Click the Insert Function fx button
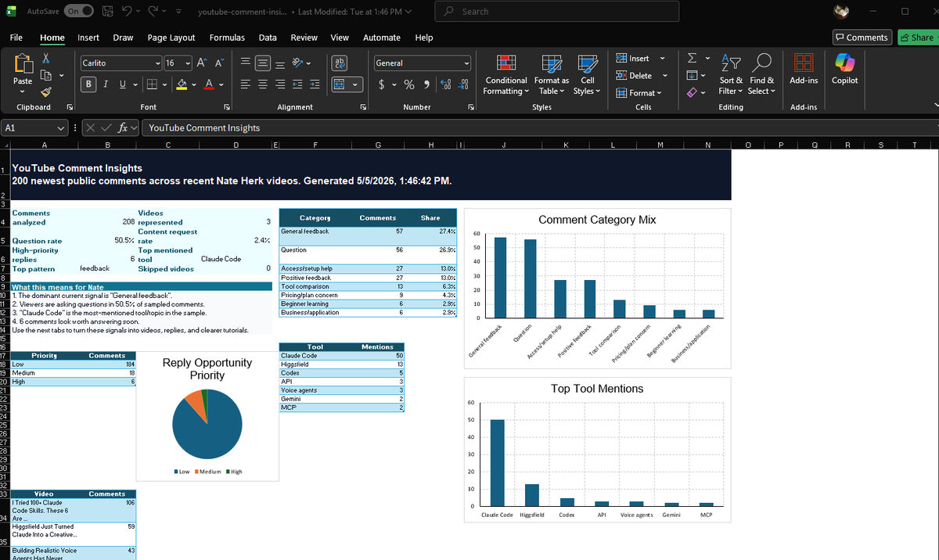 coord(123,127)
